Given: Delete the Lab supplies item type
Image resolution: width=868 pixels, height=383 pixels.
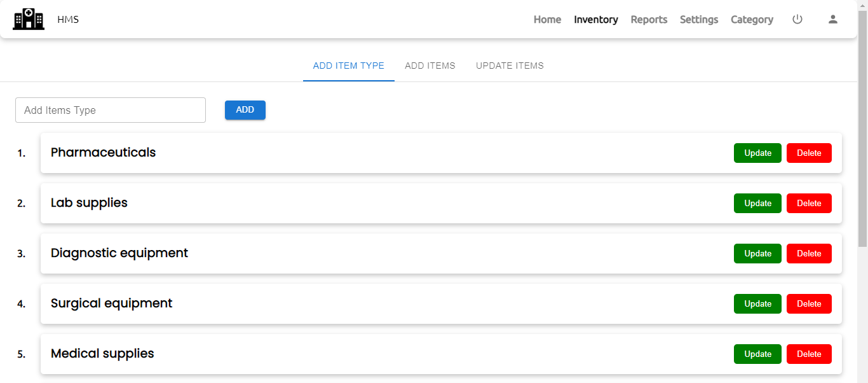Looking at the screenshot, I should pos(809,203).
